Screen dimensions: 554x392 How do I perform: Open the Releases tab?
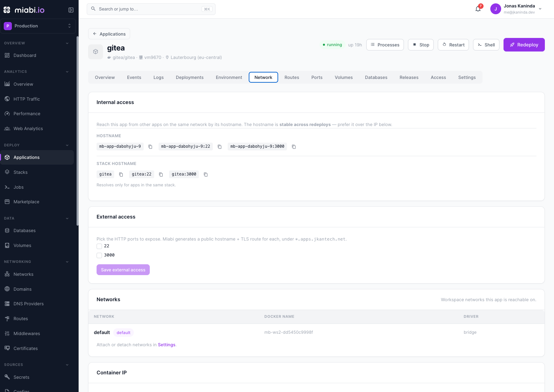tap(409, 77)
